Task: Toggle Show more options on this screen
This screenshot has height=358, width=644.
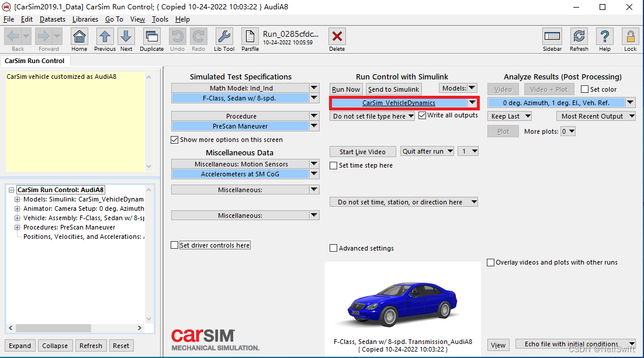Action: click(x=174, y=140)
